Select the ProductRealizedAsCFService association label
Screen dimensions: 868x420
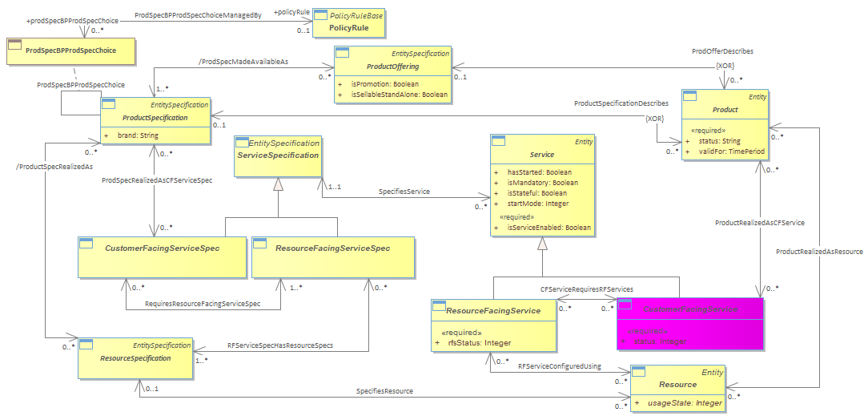[x=759, y=223]
